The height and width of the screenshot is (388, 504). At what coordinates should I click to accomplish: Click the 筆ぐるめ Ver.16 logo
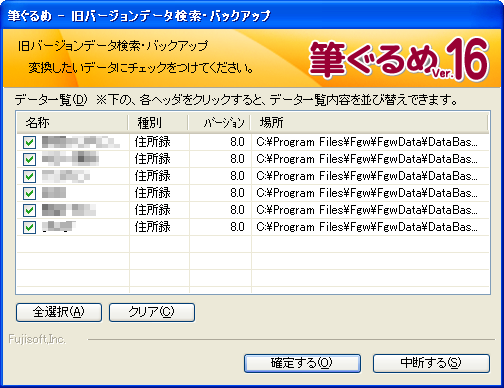[399, 60]
